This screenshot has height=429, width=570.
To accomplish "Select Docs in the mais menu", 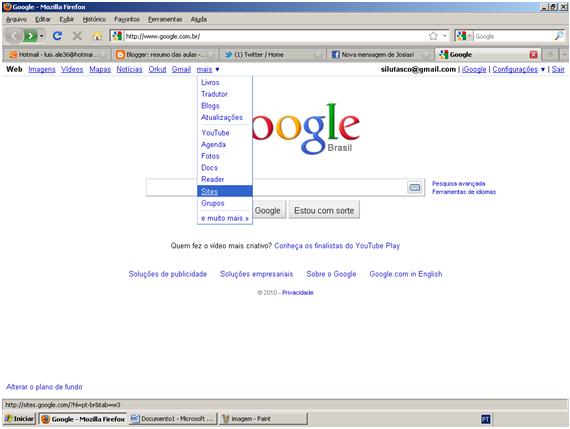I will coord(209,168).
